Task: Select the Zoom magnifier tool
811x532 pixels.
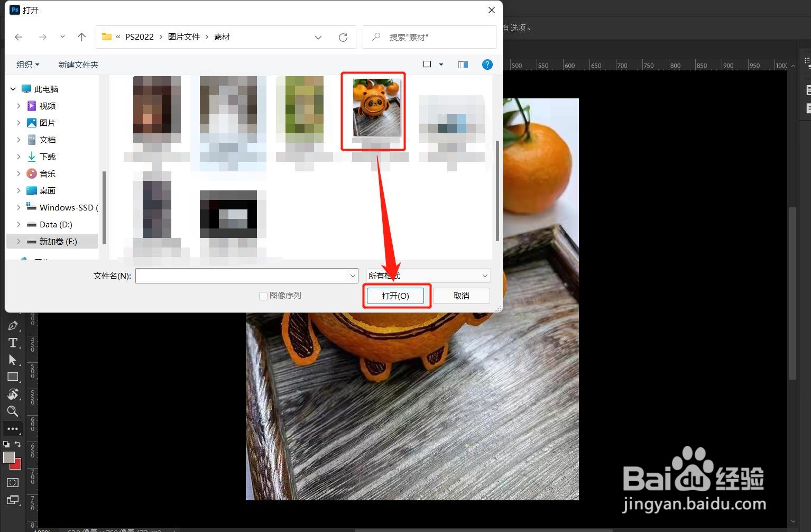Action: (x=13, y=411)
